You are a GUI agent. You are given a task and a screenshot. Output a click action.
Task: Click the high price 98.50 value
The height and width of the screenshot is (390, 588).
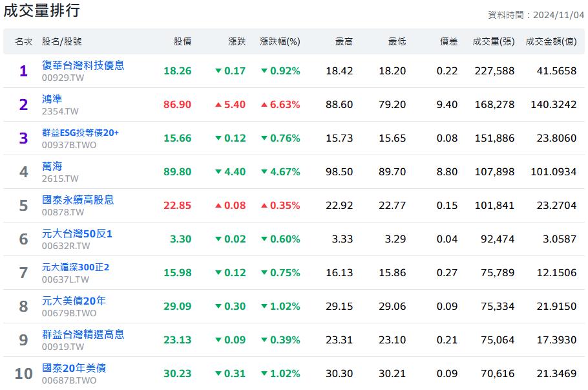[x=339, y=171]
